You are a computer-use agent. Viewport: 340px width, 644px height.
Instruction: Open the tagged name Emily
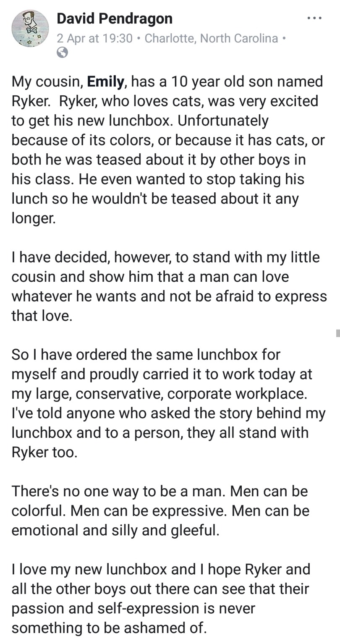(105, 81)
